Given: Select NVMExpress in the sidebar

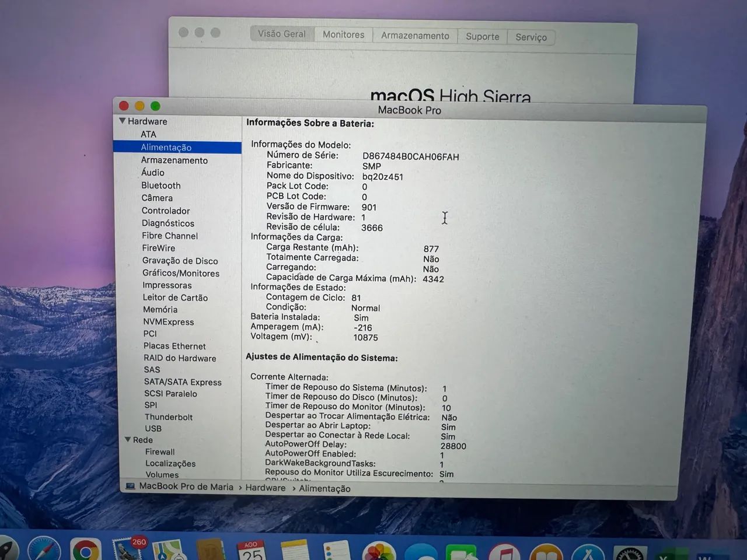Looking at the screenshot, I should pyautogui.click(x=169, y=322).
